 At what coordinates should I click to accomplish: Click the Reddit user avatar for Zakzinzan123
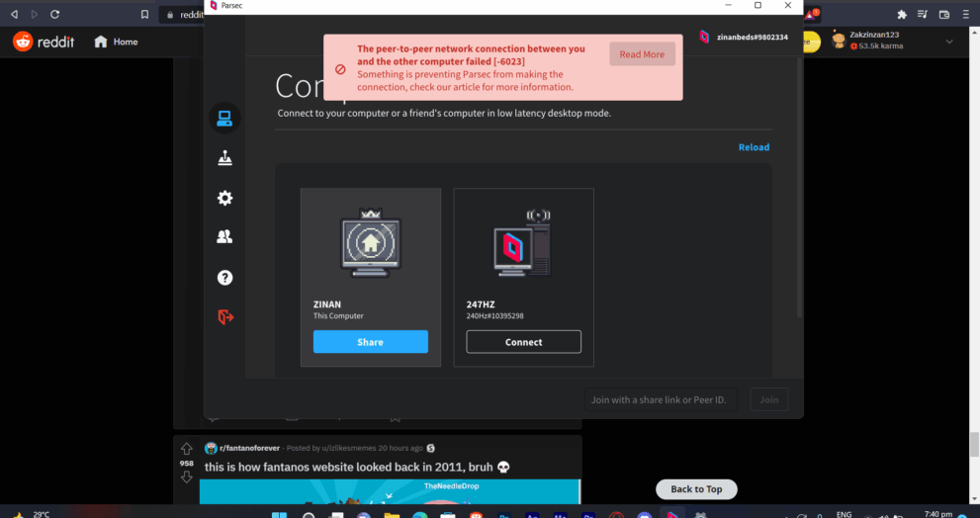[839, 41]
